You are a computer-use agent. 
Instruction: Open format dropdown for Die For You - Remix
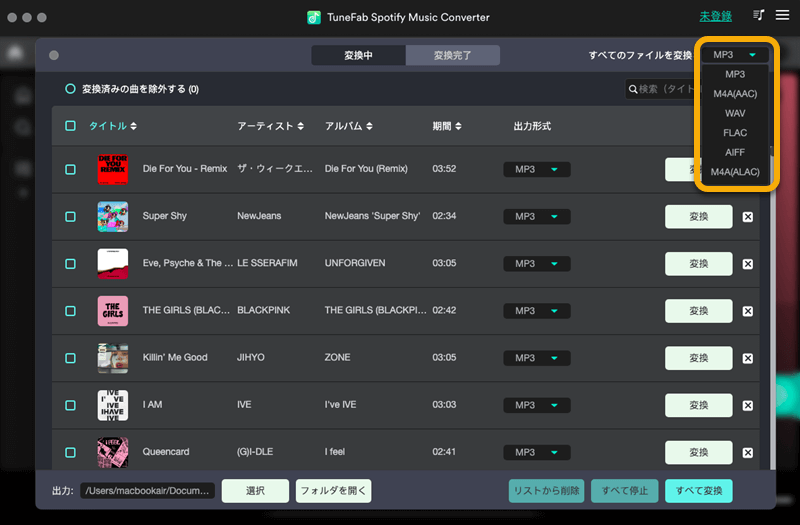[537, 169]
